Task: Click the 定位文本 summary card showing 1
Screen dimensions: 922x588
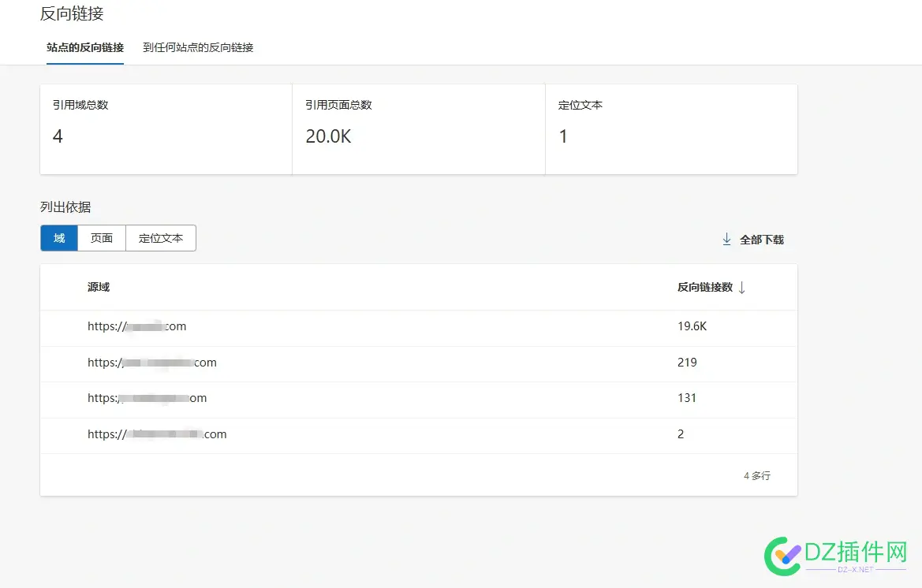Action: (670, 129)
